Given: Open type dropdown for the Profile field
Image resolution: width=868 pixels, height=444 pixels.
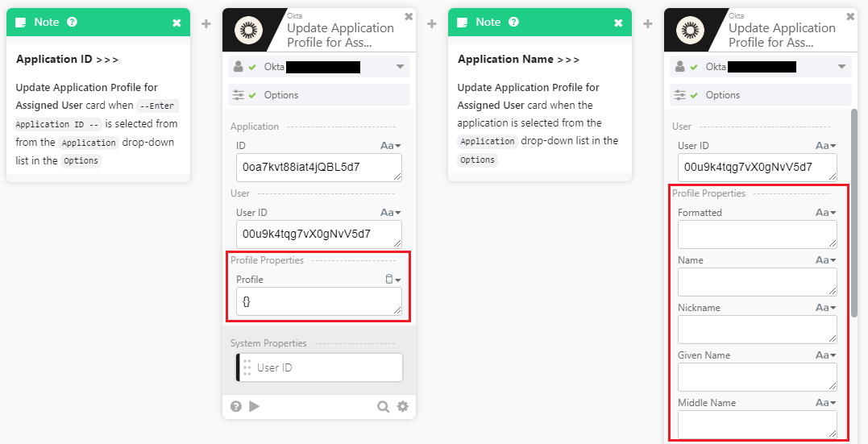Looking at the screenshot, I should click(x=392, y=280).
